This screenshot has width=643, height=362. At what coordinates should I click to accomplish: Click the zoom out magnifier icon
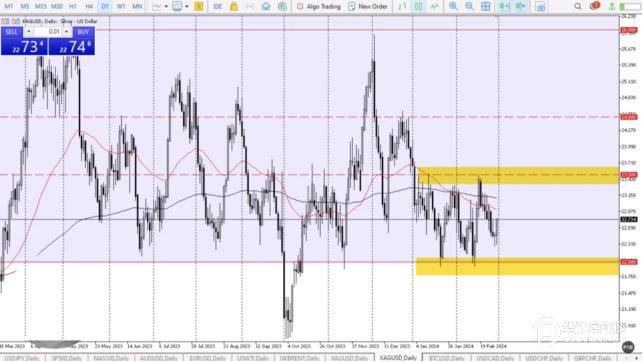(x=470, y=6)
